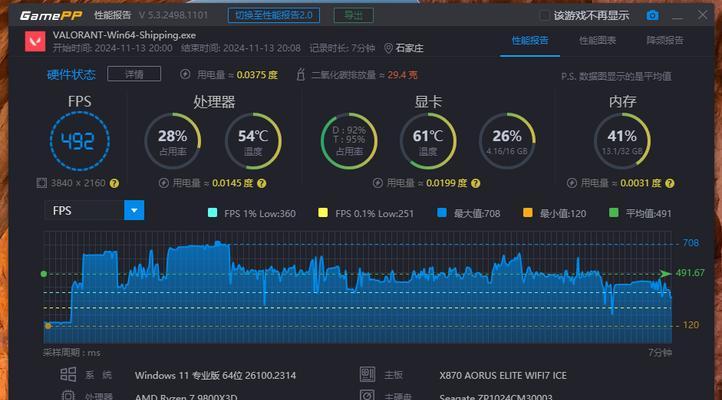722x400 pixels.
Task: Click Windows 11 专业版 system text
Action: [x=215, y=375]
